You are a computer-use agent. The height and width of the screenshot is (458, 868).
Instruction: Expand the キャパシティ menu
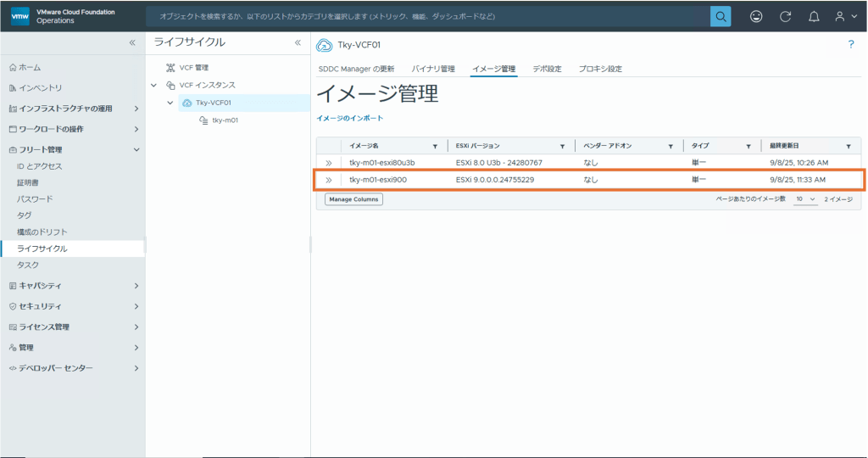coord(136,286)
